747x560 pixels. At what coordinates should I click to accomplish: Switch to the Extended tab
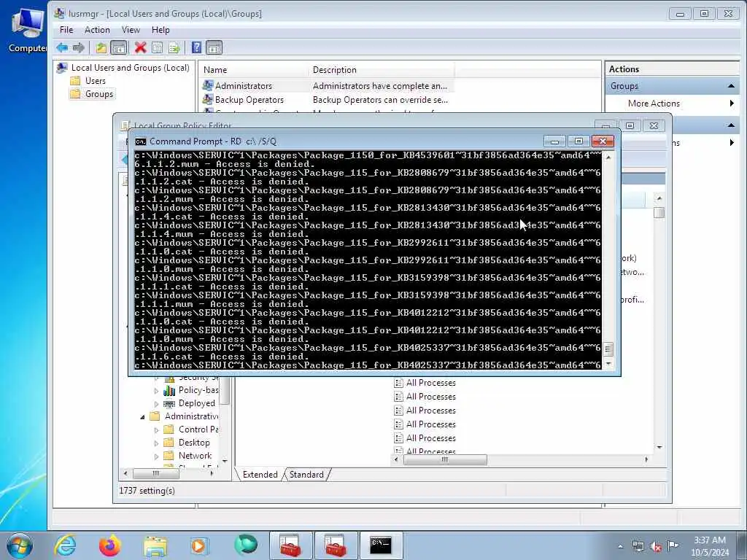click(x=260, y=475)
